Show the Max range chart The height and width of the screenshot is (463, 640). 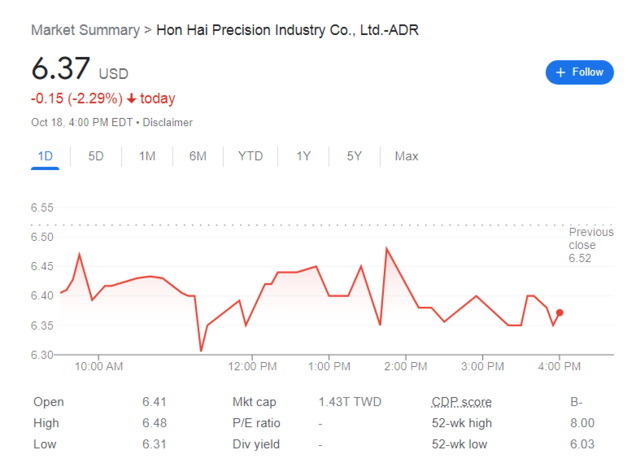pyautogui.click(x=406, y=156)
